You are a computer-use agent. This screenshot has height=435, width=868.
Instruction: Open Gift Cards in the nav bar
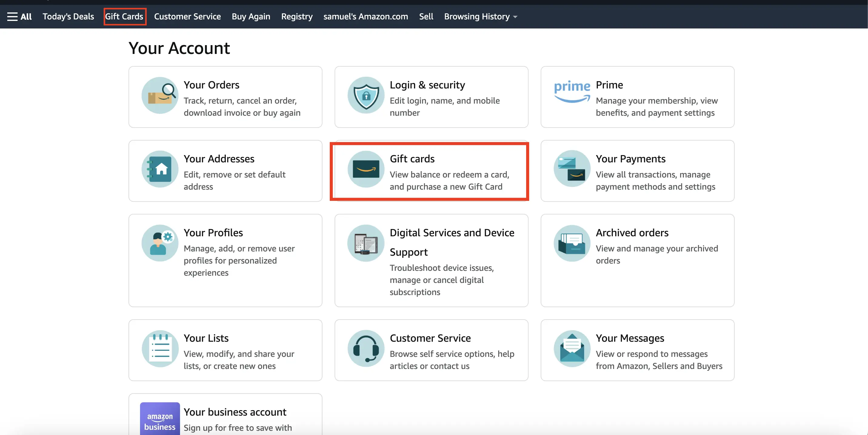(124, 16)
